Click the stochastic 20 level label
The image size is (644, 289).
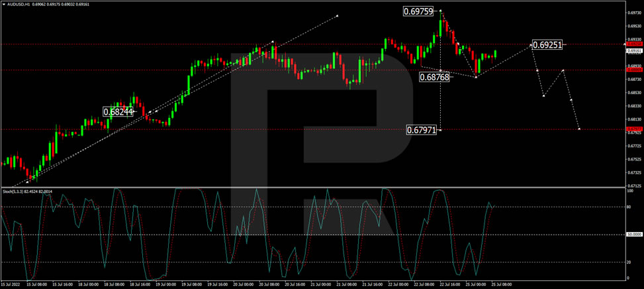(x=629, y=262)
